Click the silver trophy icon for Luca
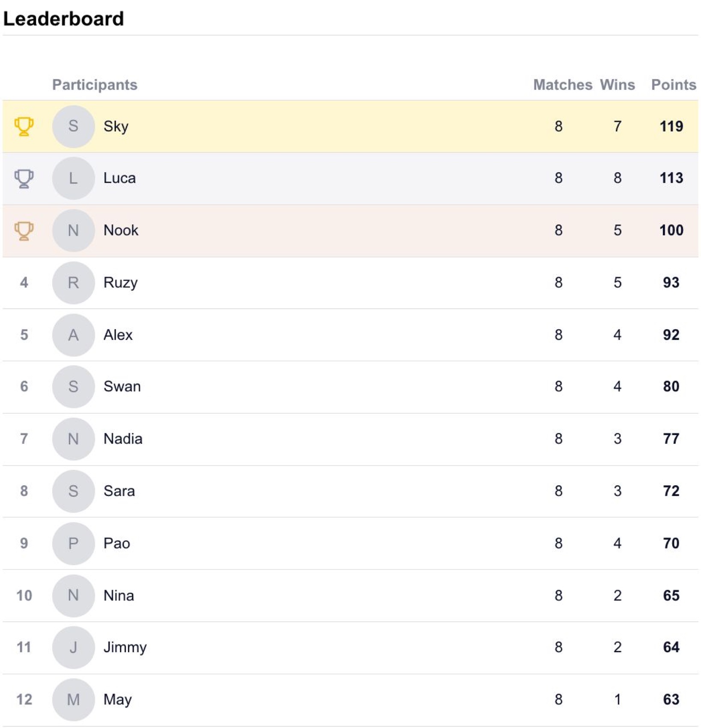Screen dimensions: 701x728 click(x=24, y=179)
